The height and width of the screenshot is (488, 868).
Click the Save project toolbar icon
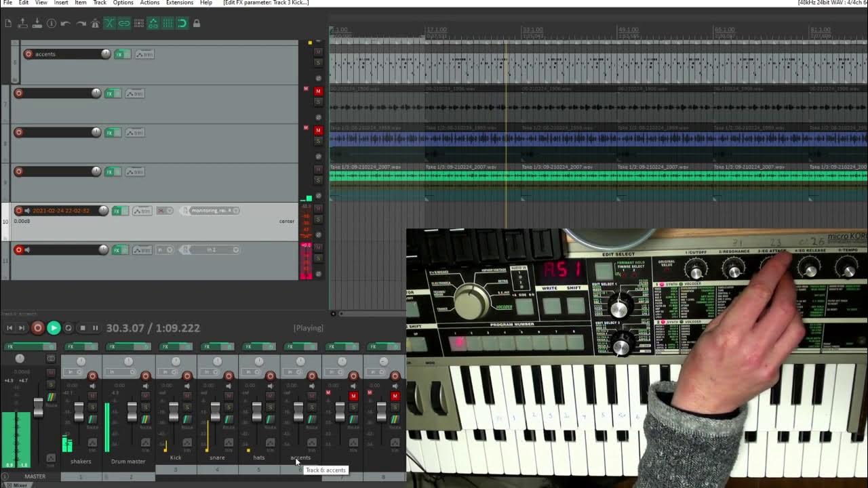click(x=37, y=23)
